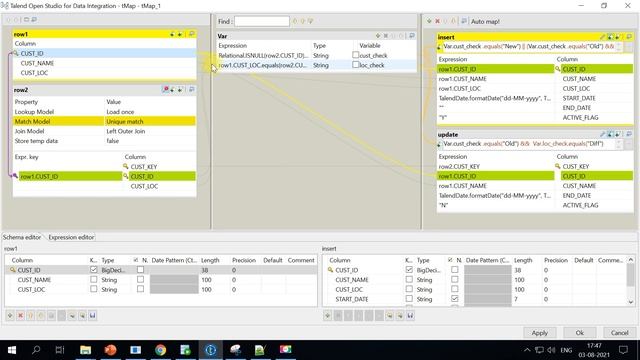Image resolution: width=640 pixels, height=360 pixels.
Task: Click the add output table plus icon
Action: 429,21
